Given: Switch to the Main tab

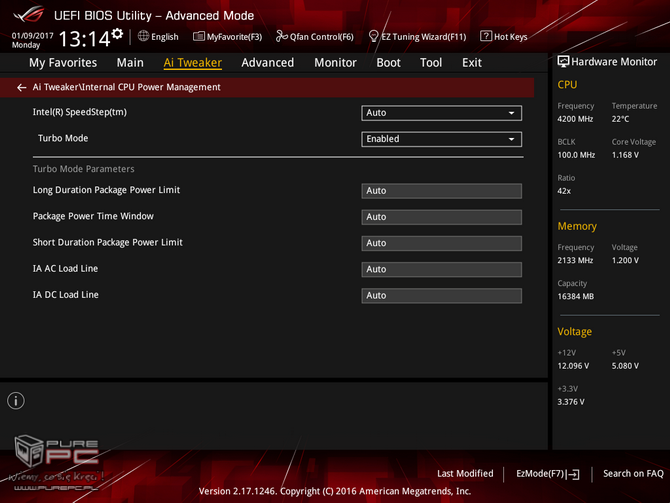Looking at the screenshot, I should coord(130,62).
